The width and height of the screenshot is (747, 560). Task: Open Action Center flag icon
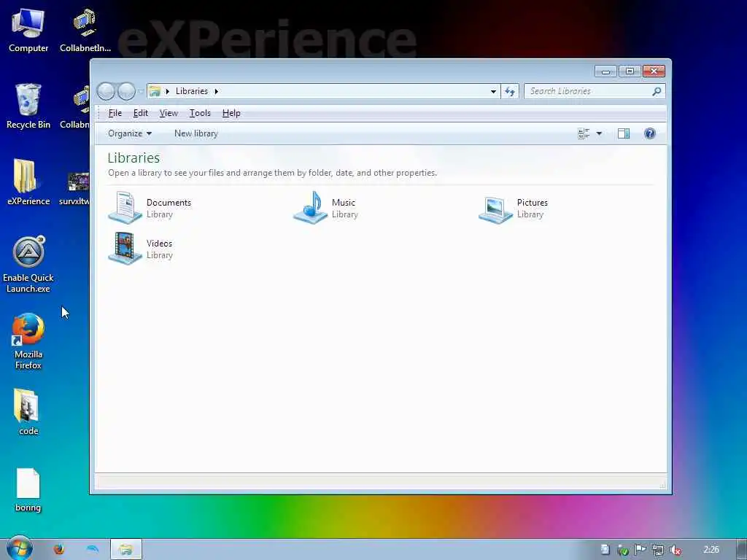pos(640,550)
